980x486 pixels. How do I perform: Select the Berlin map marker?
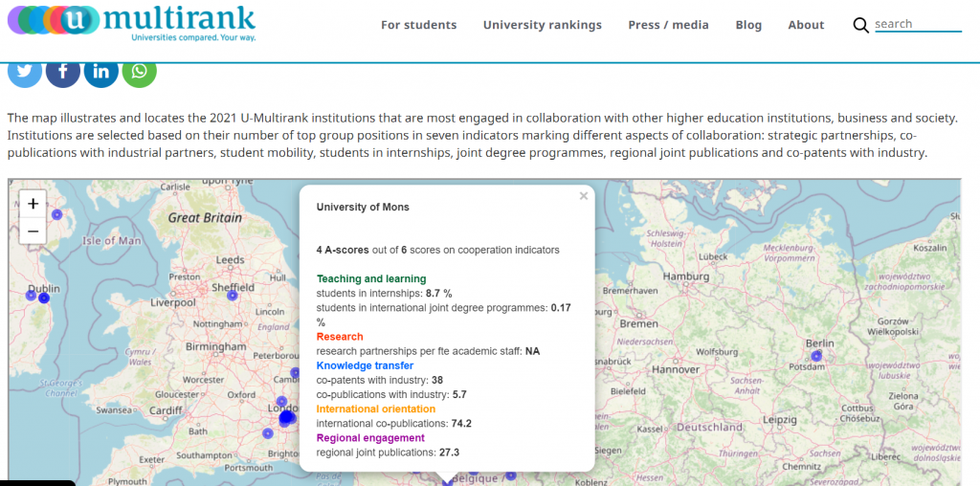tap(816, 356)
